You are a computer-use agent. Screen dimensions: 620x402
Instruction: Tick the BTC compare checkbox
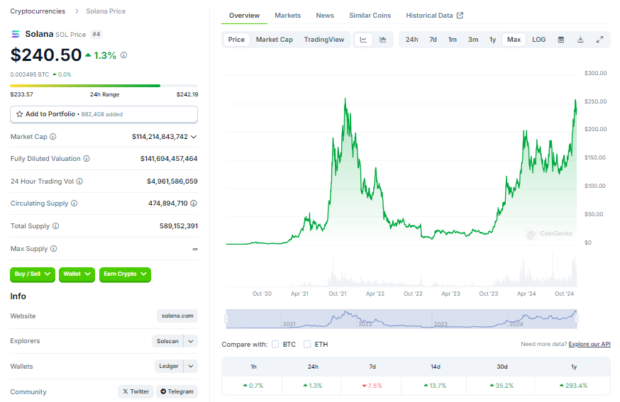(x=275, y=344)
